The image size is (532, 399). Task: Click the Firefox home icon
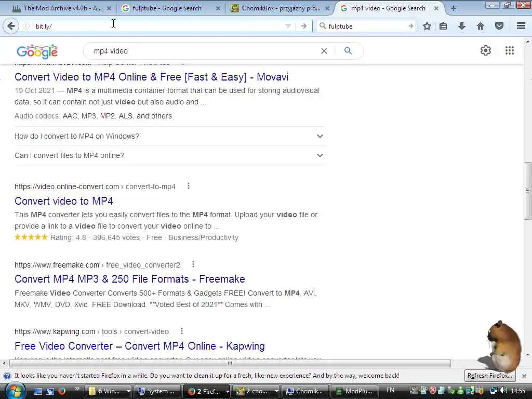click(x=481, y=26)
